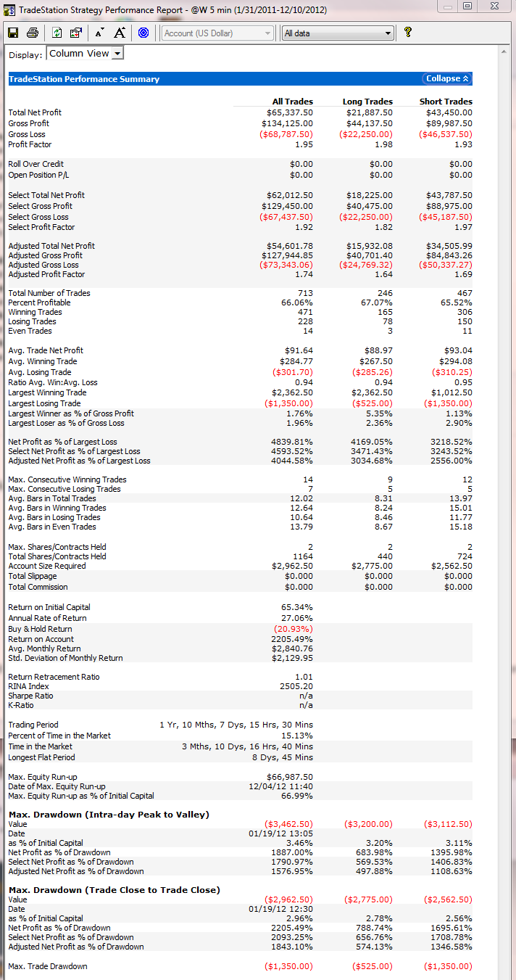This screenshot has width=516, height=980.
Task: Click the Avg. Bars in Total Trades label
Action: coord(51,498)
